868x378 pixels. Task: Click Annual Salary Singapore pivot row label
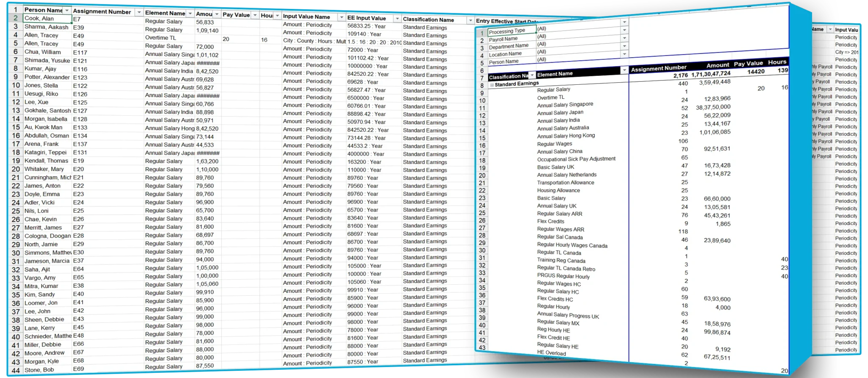click(x=565, y=105)
